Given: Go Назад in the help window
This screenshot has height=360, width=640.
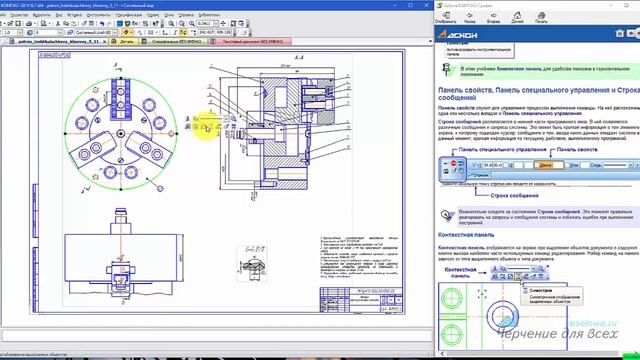Looking at the screenshot, I should point(469,17).
